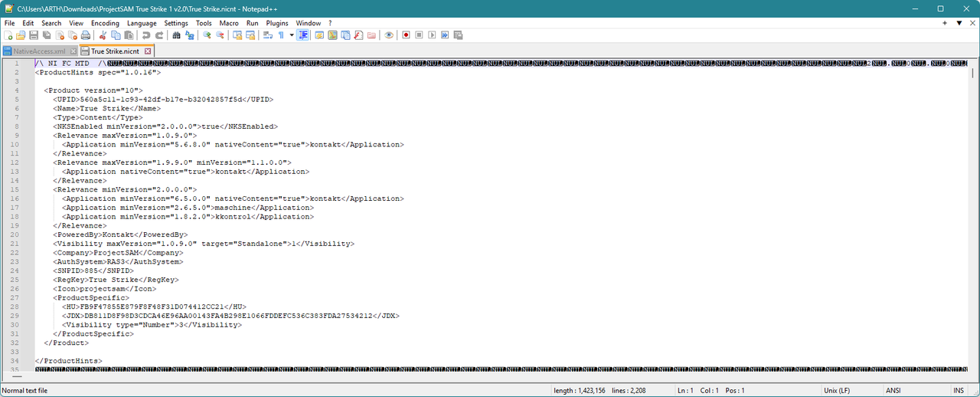Open the document list down-arrow at top right
Screen dimensions: 980x397
coord(959,23)
